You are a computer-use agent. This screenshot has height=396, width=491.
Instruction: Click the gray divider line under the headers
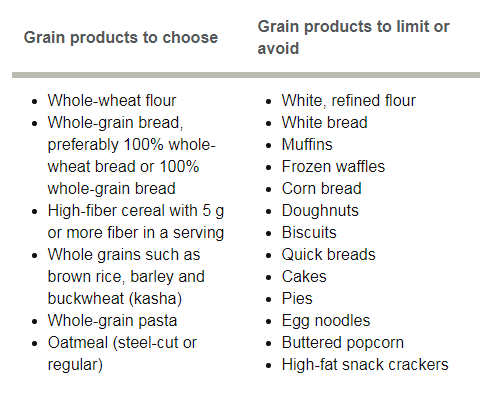pos(246,75)
